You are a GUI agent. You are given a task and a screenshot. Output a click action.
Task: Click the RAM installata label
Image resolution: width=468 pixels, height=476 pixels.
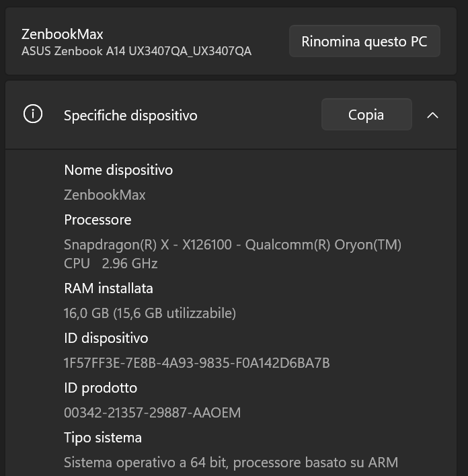(x=108, y=288)
